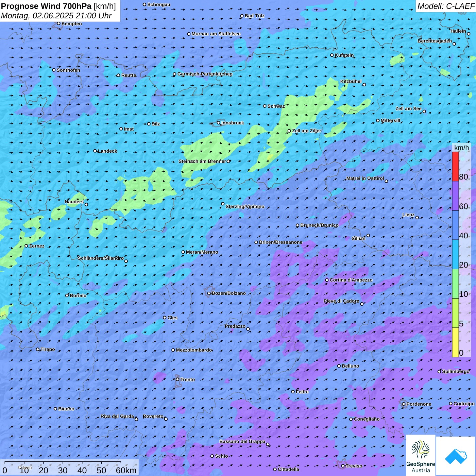Click the Sillian location dot
This screenshot has width=476, height=476.
[368, 235]
